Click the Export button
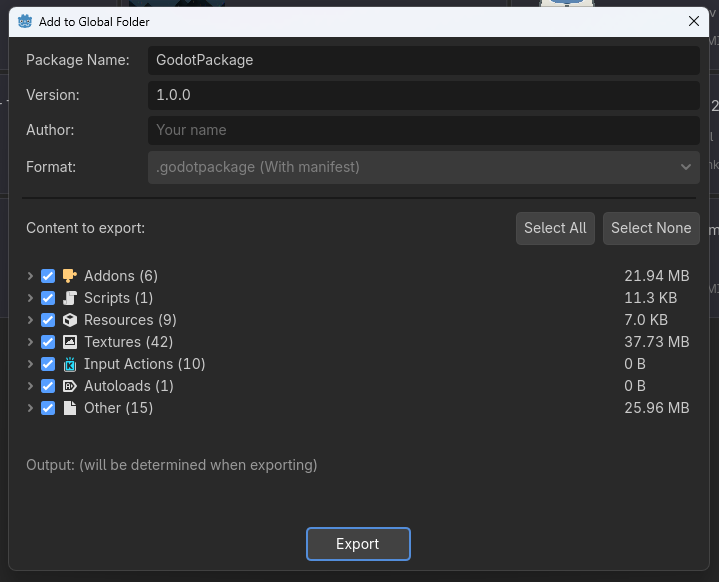The image size is (719, 582). (x=358, y=543)
